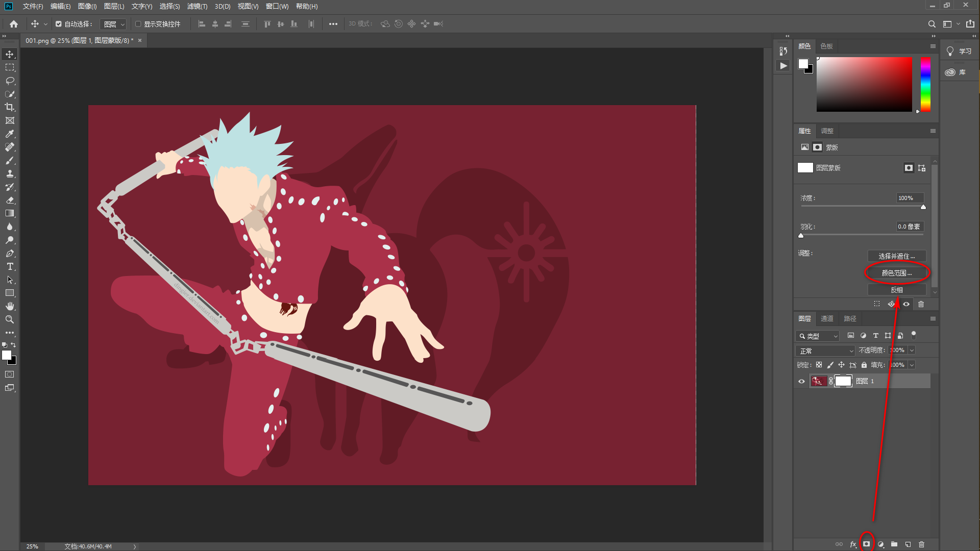Select the Gradient tool
Viewport: 980px width, 551px height.
10,213
